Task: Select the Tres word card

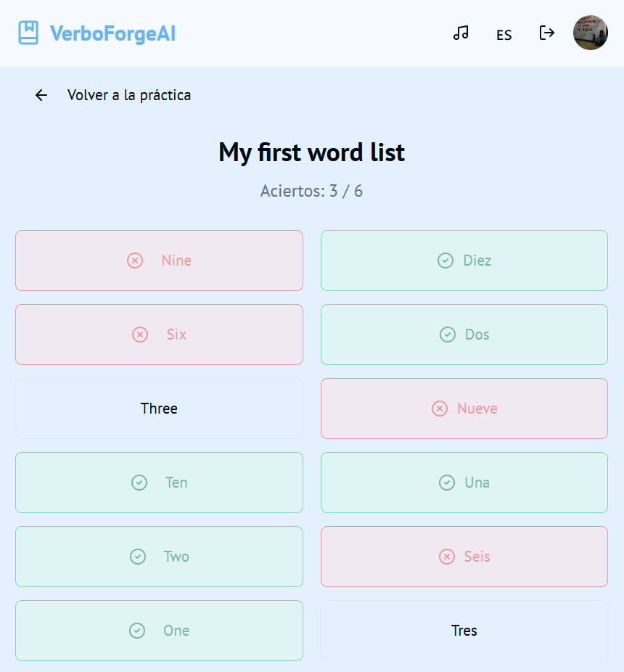Action: pos(464,631)
